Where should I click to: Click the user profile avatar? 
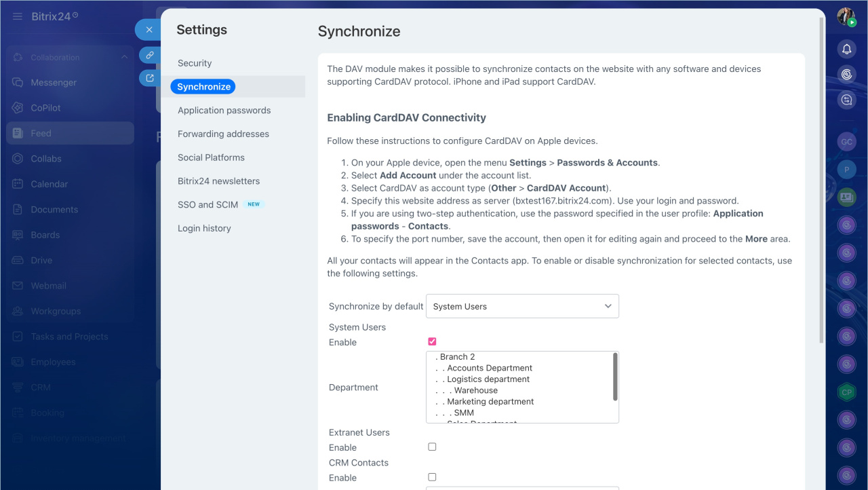tap(846, 17)
